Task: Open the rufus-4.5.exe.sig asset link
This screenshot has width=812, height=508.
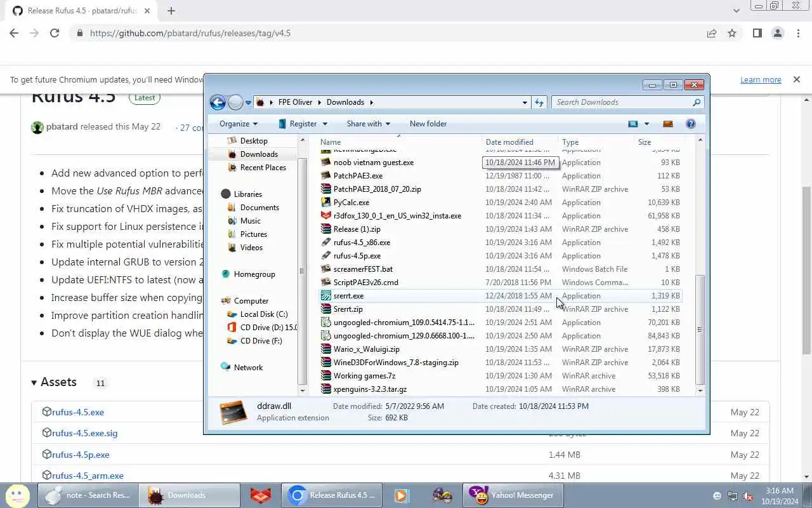Action: [x=84, y=433]
